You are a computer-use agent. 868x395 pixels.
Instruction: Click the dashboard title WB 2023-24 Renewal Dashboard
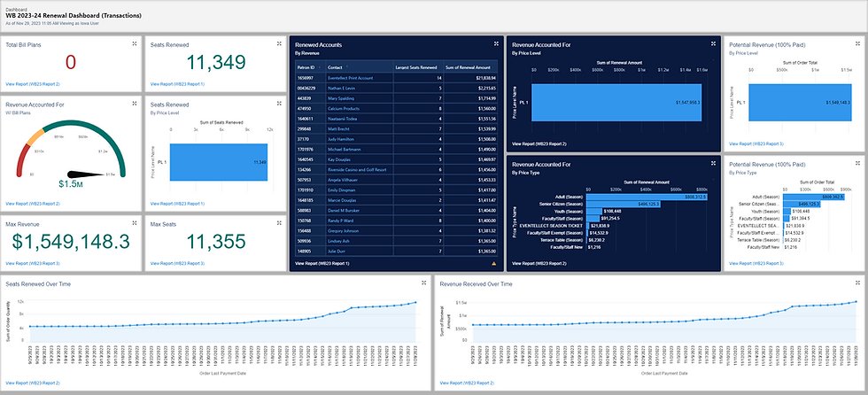(x=73, y=15)
